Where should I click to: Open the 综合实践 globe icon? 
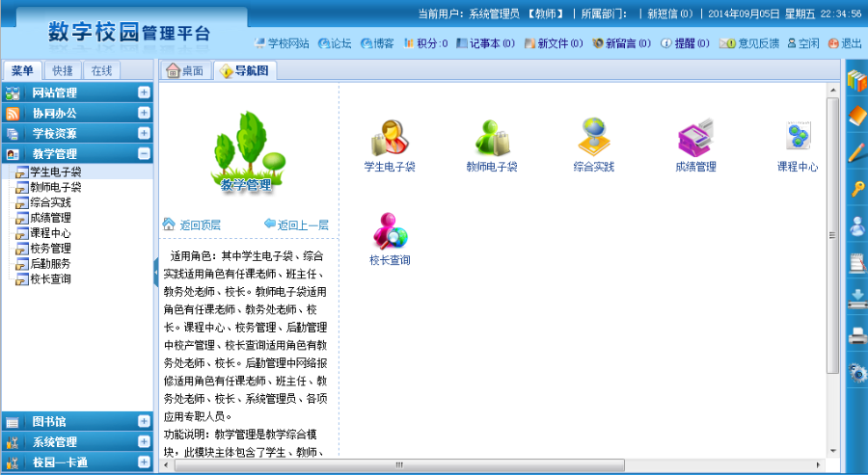click(594, 137)
